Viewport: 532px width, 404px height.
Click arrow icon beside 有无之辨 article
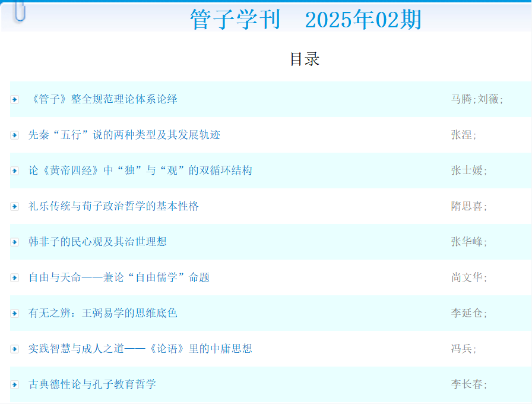click(15, 313)
